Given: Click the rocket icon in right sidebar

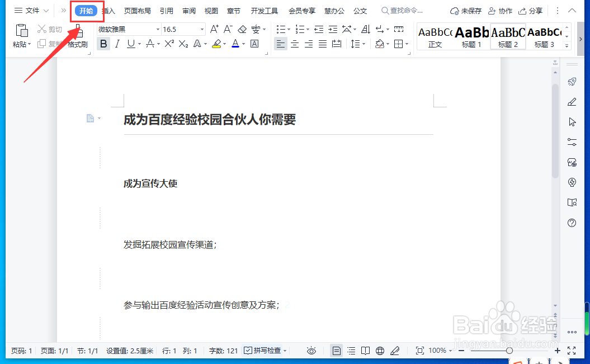Looking at the screenshot, I should point(572,82).
